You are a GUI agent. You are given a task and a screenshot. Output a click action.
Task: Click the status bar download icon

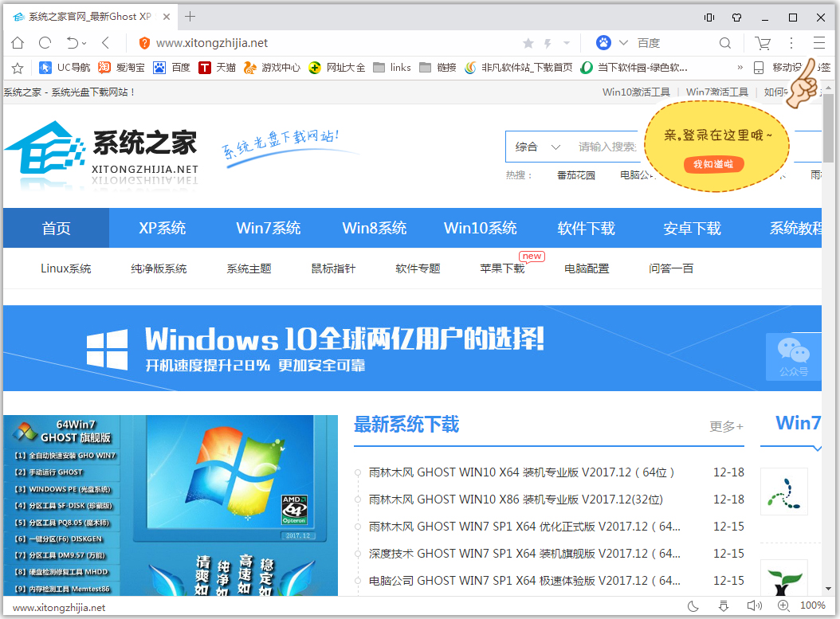(724, 606)
